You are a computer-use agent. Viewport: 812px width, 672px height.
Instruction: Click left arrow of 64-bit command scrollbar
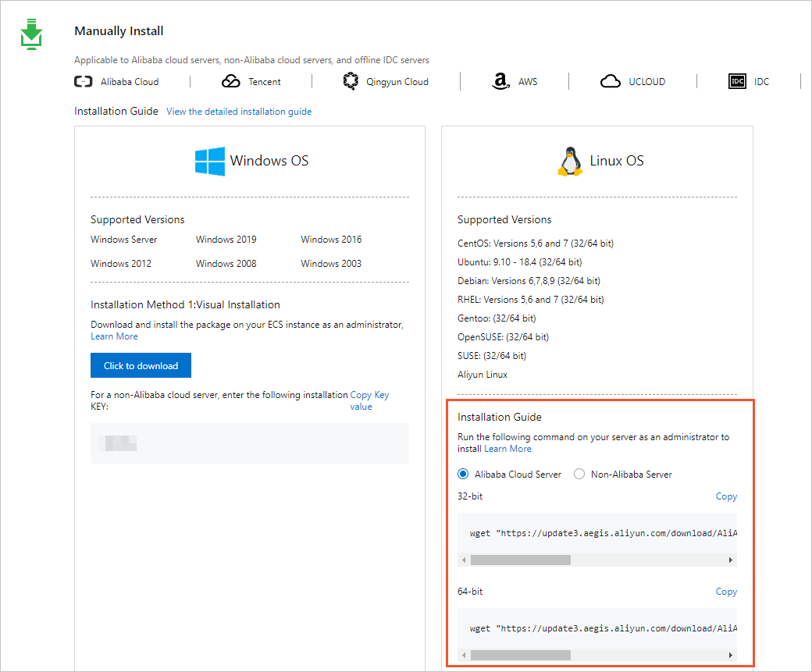pyautogui.click(x=464, y=656)
